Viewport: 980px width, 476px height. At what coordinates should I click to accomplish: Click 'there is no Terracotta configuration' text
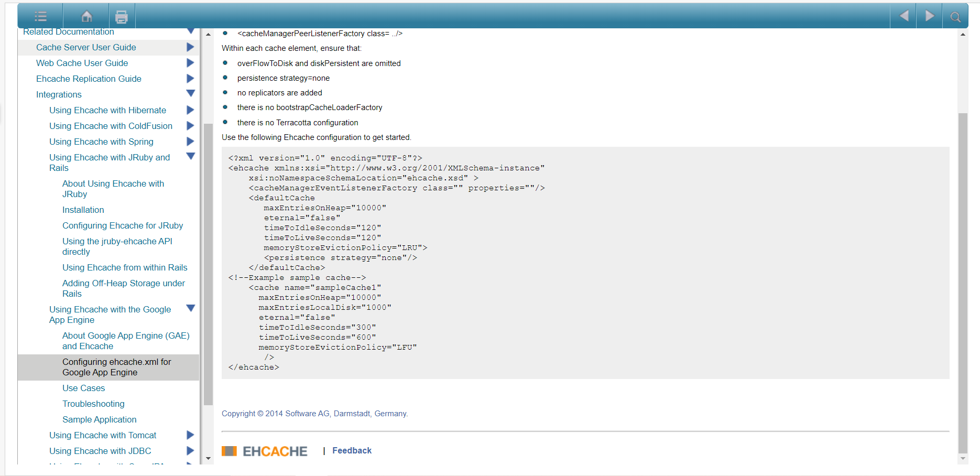point(298,123)
